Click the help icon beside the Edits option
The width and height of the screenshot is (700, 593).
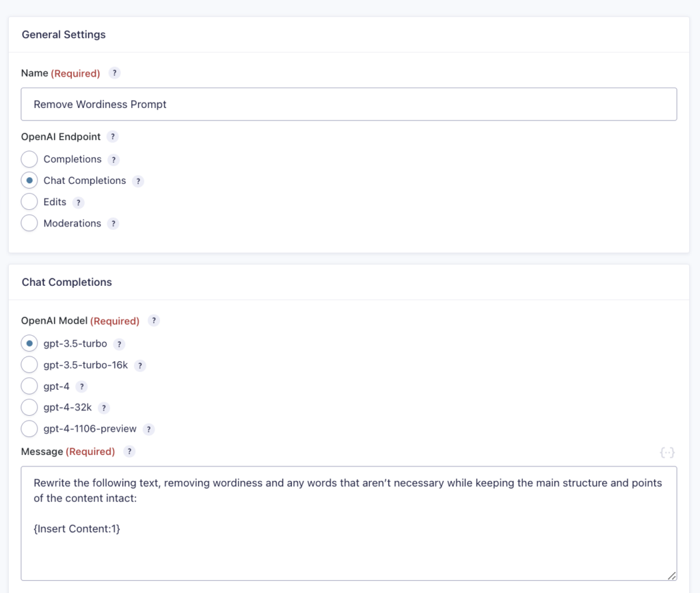click(x=78, y=202)
